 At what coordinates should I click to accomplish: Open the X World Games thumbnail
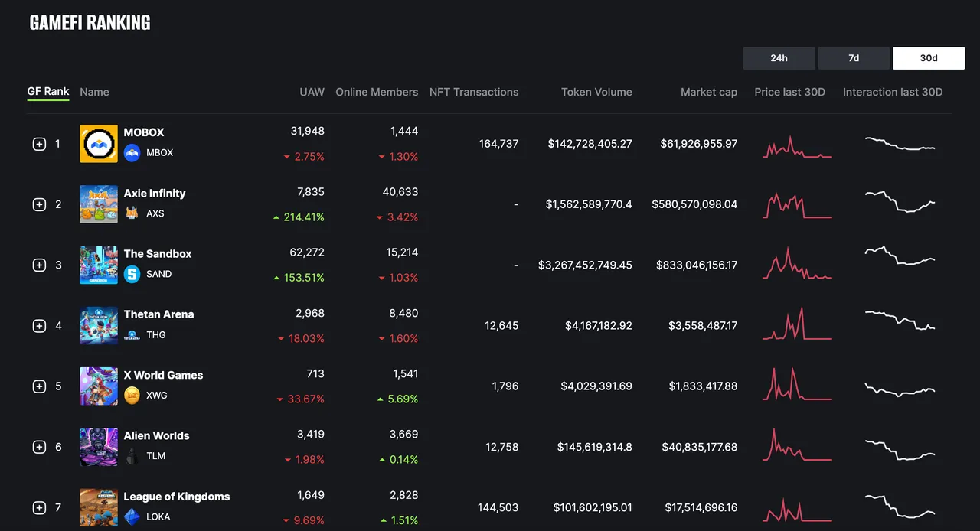click(99, 386)
